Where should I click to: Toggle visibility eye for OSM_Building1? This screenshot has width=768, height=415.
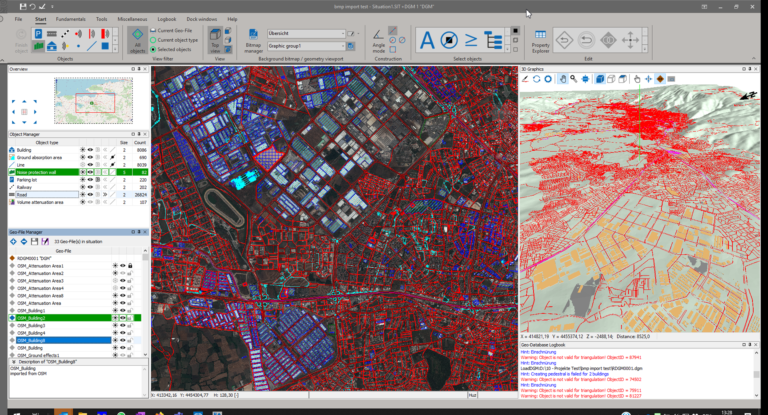click(122, 310)
